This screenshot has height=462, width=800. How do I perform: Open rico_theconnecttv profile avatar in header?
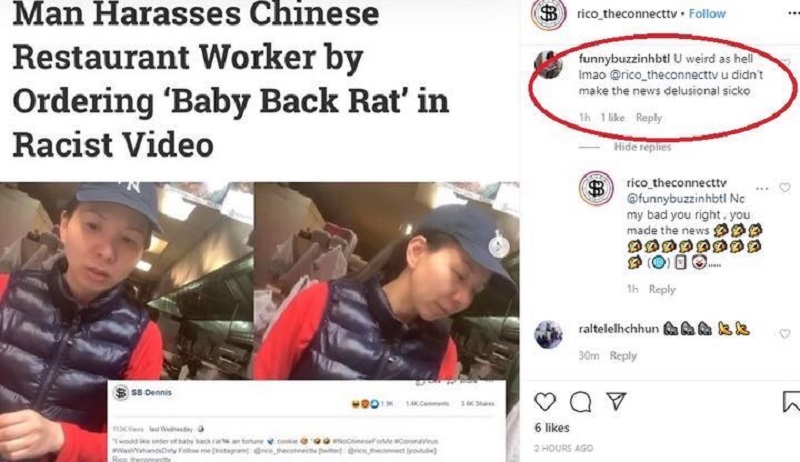(548, 14)
